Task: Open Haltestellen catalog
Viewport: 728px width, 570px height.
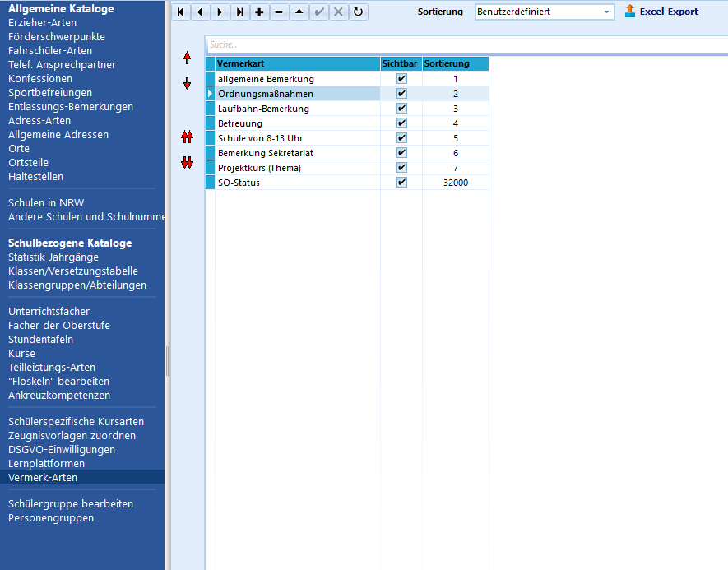Action: (35, 176)
